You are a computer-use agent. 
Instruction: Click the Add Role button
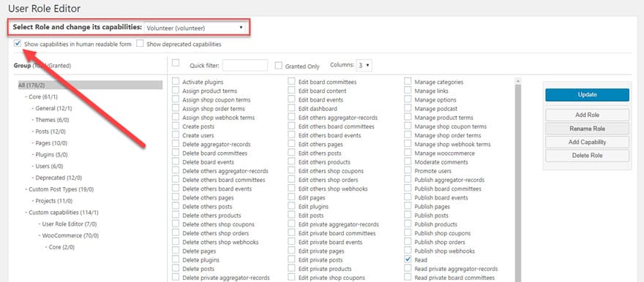click(587, 115)
